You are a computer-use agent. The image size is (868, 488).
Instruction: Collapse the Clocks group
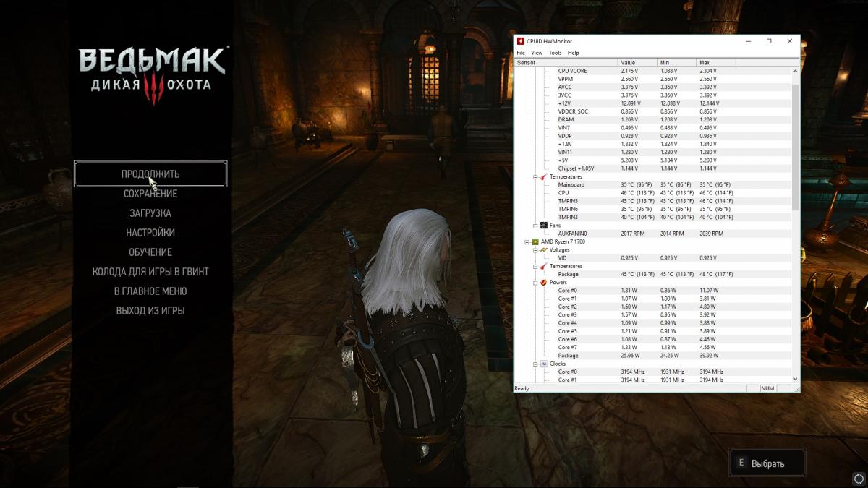tap(535, 364)
